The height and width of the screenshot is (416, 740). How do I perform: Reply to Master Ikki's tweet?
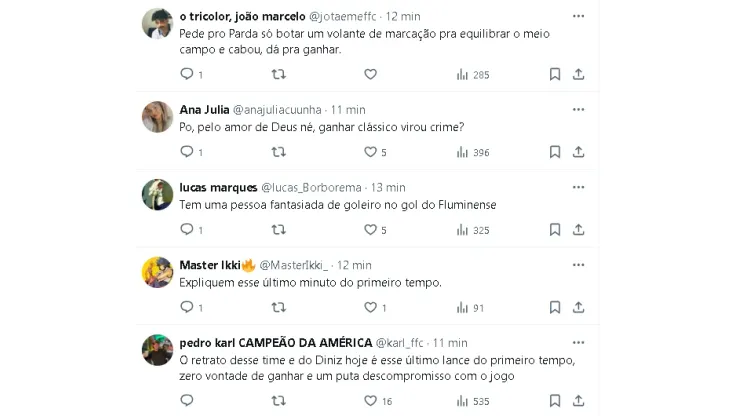click(186, 308)
